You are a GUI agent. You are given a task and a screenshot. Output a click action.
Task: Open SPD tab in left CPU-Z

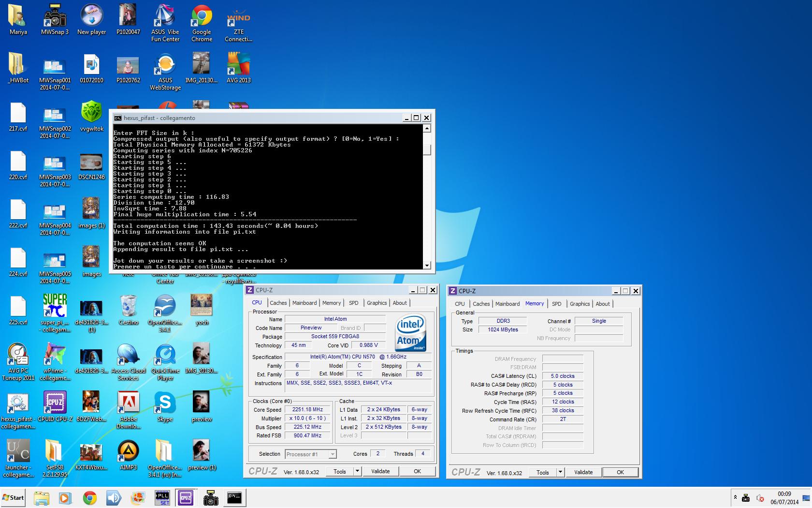[x=354, y=303]
